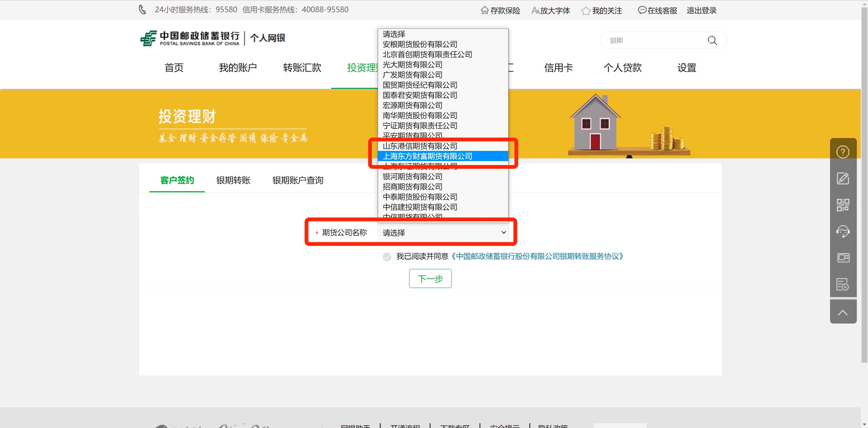The width and height of the screenshot is (868, 428).
Task: Open the 存款保险 house icon link
Action: pos(500,11)
